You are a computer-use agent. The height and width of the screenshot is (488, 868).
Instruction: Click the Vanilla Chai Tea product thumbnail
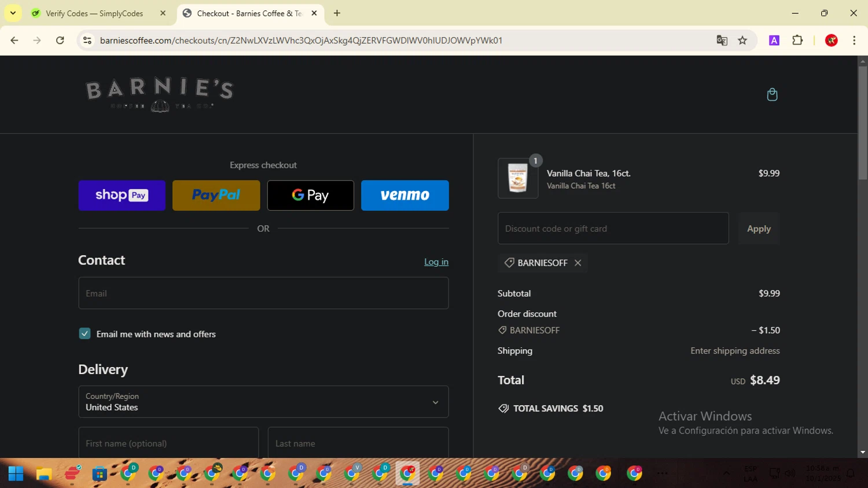(x=518, y=178)
